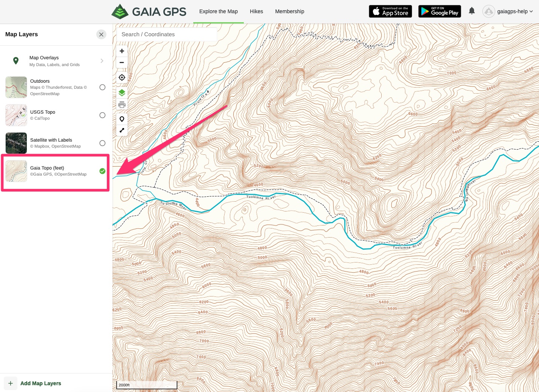Image resolution: width=539 pixels, height=392 pixels.
Task: Expand the Map Overlays chevron
Action: click(102, 61)
